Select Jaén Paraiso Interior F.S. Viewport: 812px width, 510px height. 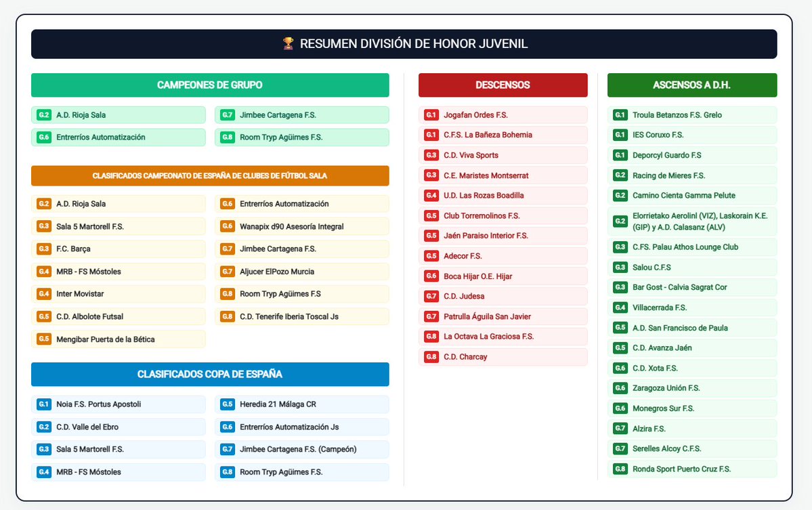point(503,236)
